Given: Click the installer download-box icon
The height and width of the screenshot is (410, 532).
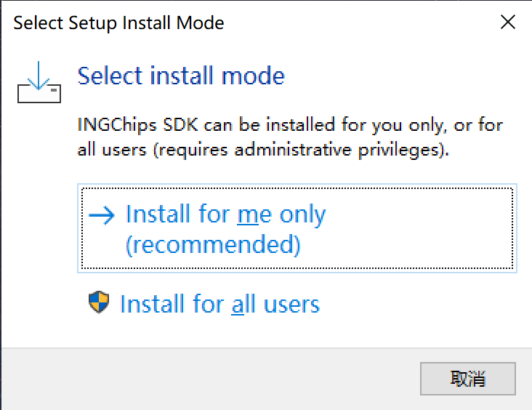Looking at the screenshot, I should 39,82.
